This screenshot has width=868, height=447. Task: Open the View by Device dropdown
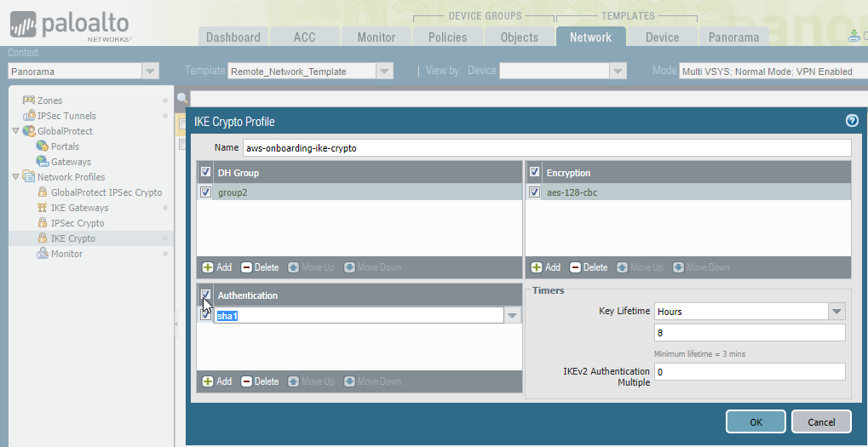pos(618,71)
